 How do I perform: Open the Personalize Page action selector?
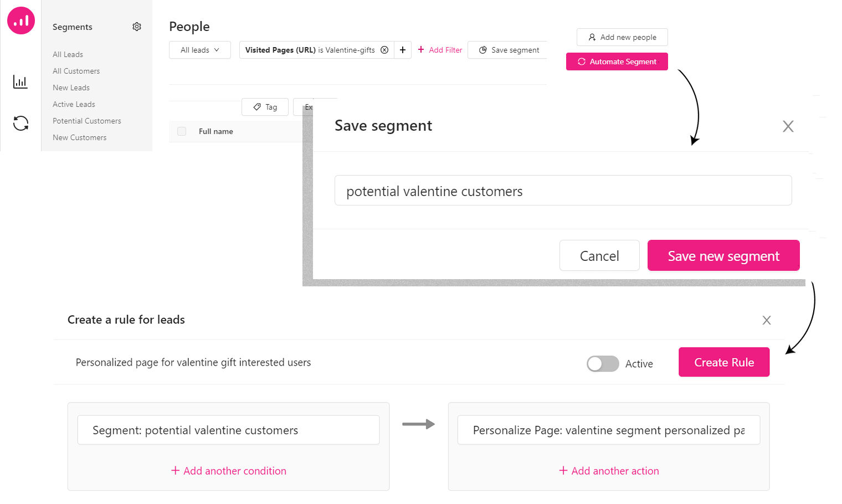pyautogui.click(x=608, y=430)
